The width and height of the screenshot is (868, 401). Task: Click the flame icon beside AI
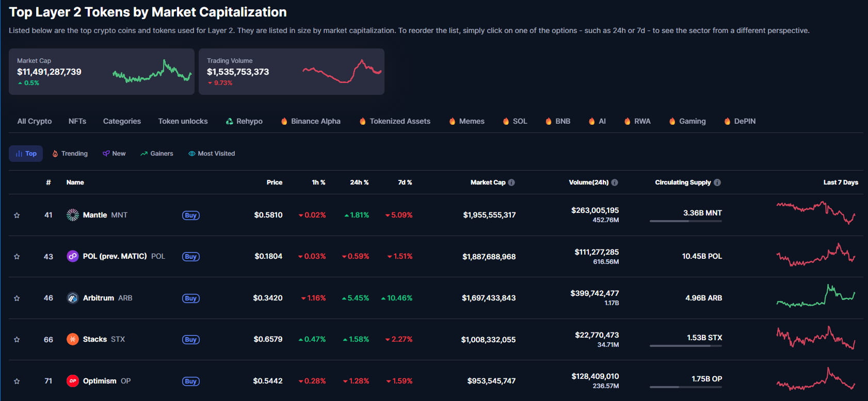pyautogui.click(x=592, y=121)
